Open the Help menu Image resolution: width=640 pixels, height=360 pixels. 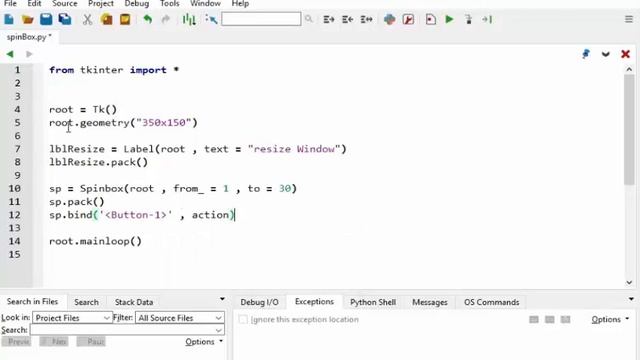240,4
